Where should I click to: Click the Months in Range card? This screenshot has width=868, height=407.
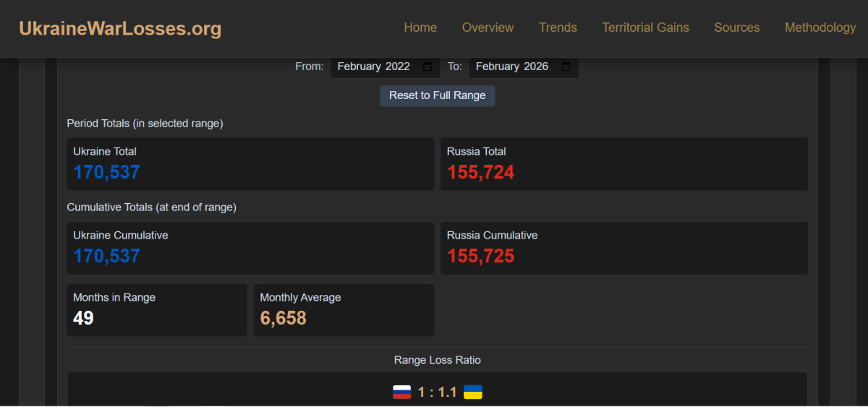[x=157, y=310]
